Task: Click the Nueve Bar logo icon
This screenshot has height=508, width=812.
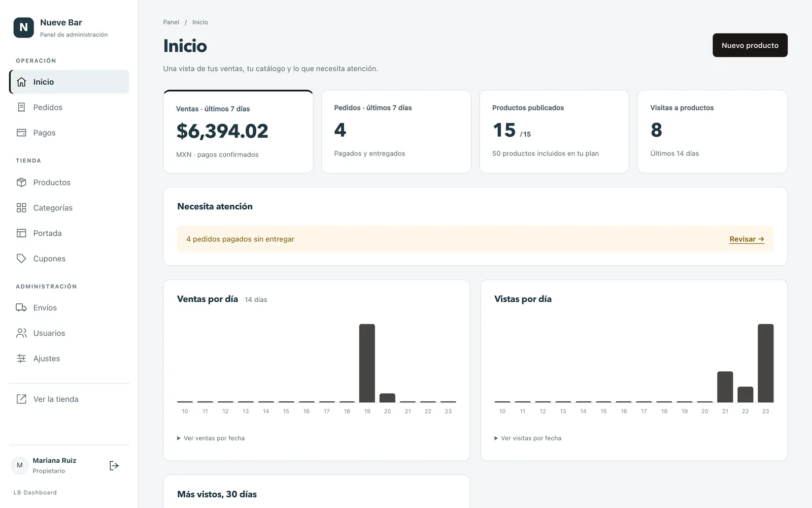Action: pyautogui.click(x=23, y=27)
